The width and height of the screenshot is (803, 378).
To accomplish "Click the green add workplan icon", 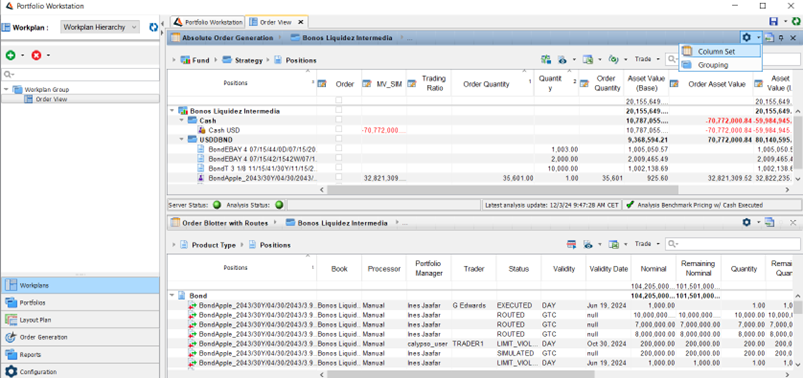I will point(10,55).
